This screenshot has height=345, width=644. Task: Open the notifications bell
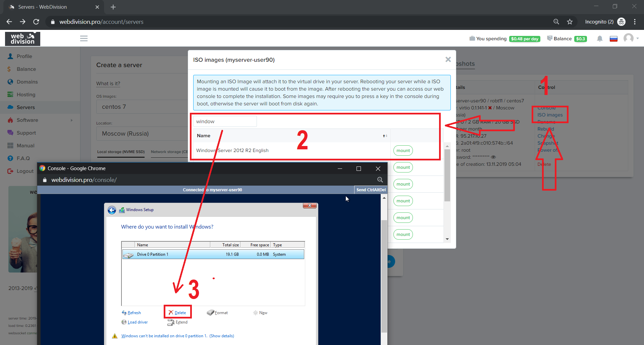[x=600, y=39]
